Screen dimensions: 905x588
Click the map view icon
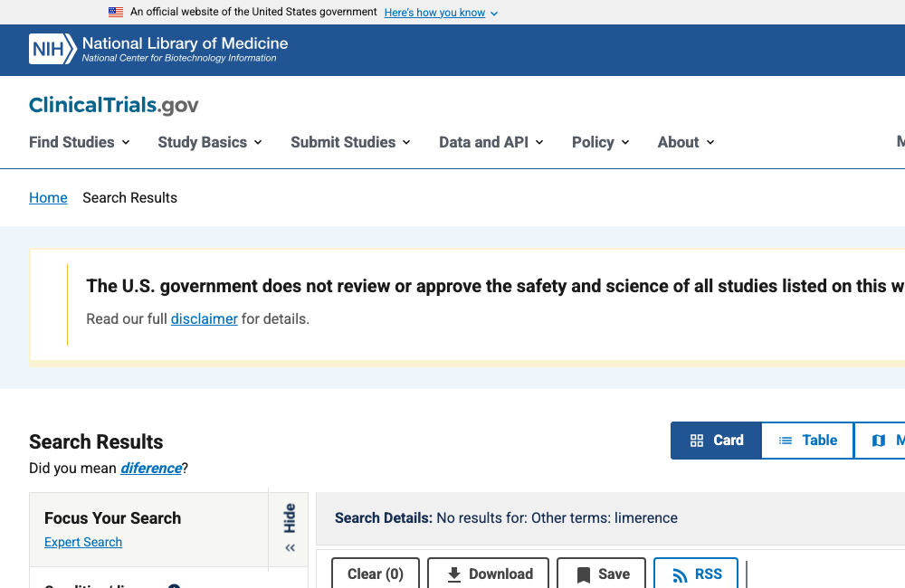879,441
